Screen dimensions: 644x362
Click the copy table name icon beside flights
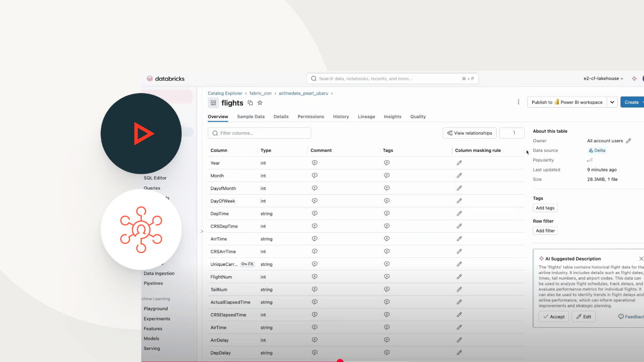click(250, 103)
